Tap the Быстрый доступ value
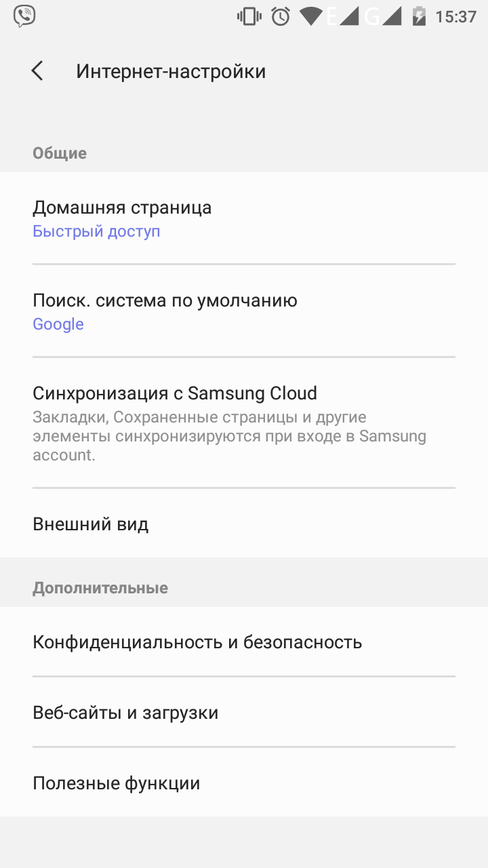The height and width of the screenshot is (868, 488). point(96,231)
